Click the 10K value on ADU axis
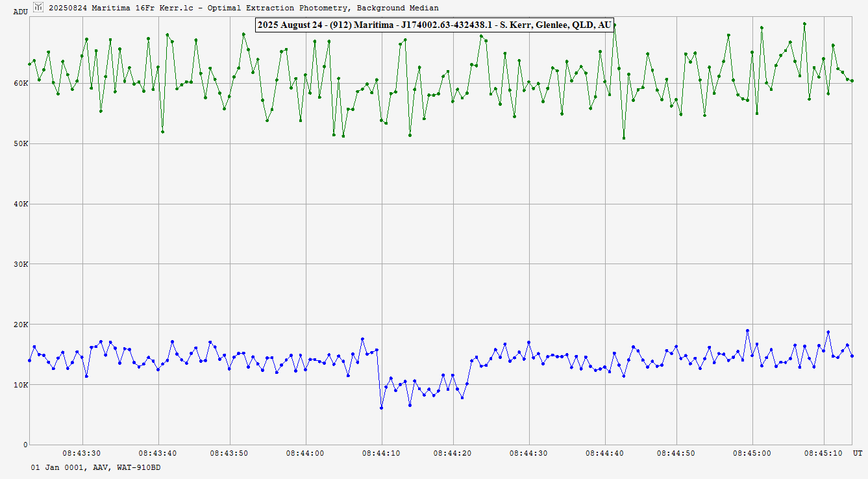Image resolution: width=868 pixels, height=479 pixels. (20, 386)
